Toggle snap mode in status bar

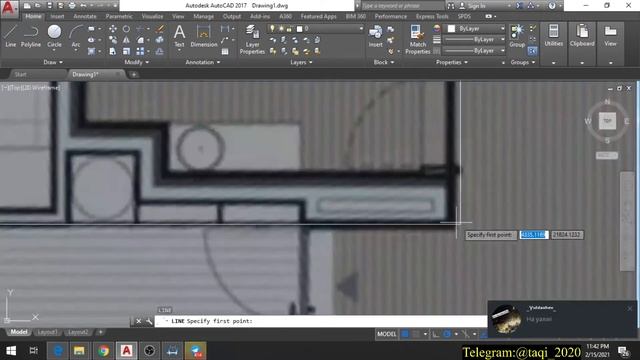pyautogui.click(x=416, y=334)
